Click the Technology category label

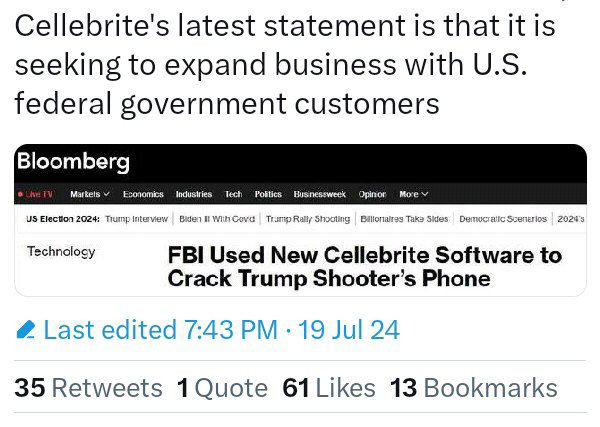click(61, 252)
